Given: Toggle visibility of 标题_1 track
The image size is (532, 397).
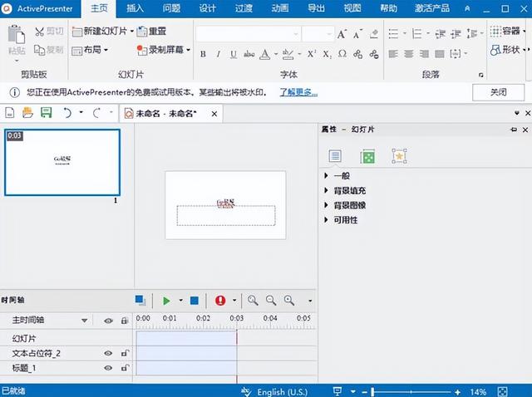Looking at the screenshot, I should [108, 368].
